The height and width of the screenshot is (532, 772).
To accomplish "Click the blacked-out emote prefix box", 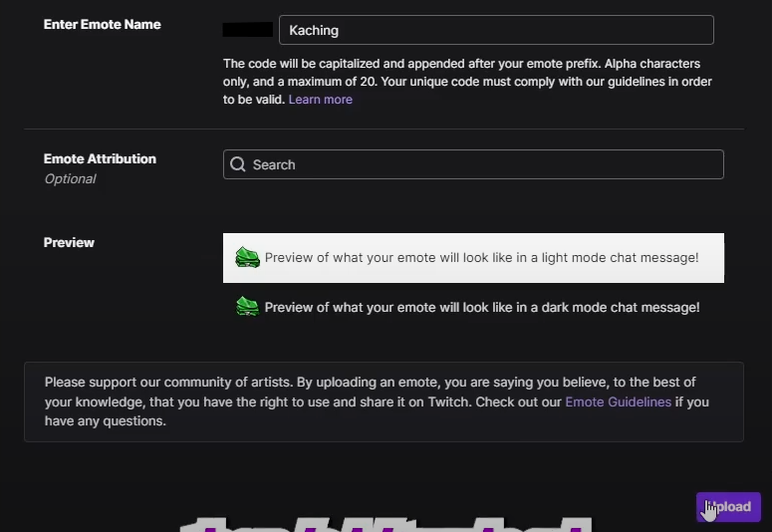I will tap(248, 30).
